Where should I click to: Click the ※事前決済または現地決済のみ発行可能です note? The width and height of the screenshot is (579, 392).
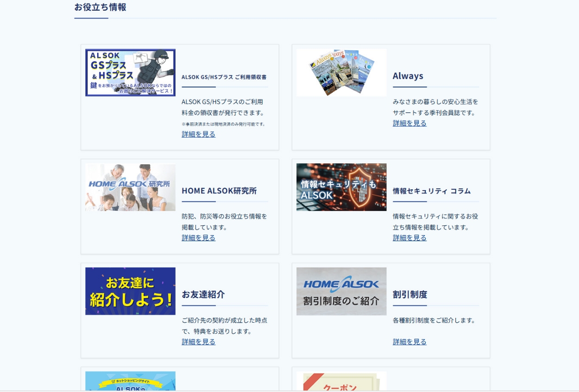(x=224, y=124)
